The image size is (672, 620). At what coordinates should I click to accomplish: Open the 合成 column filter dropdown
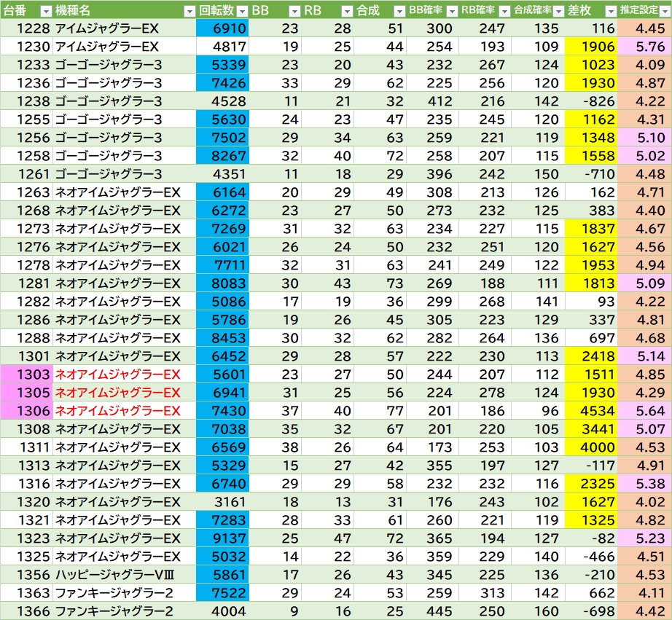(x=399, y=11)
